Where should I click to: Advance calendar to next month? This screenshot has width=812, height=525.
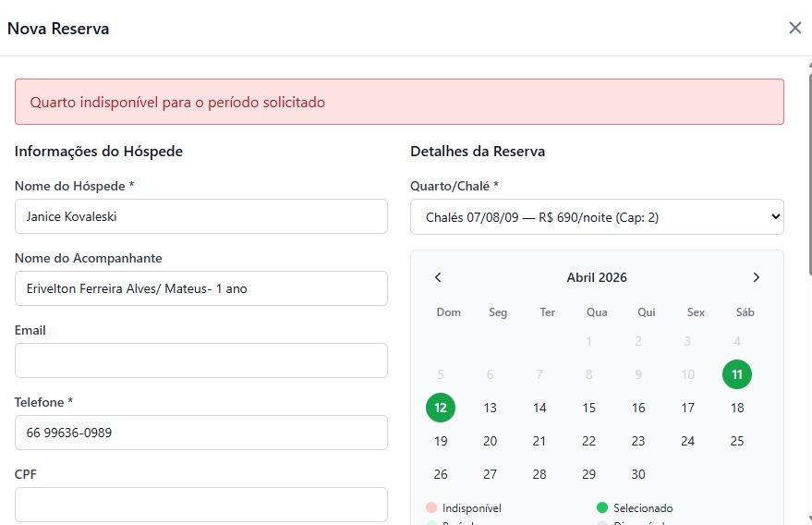[756, 277]
